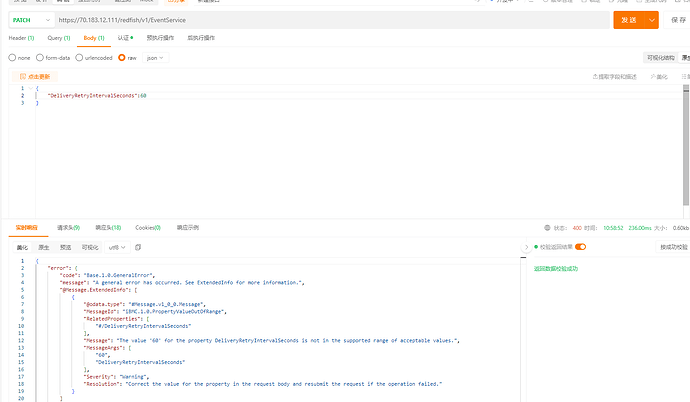Image resolution: width=690 pixels, height=402 pixels.
Task: Click the Base.1.0.GeneralError code line
Action: [108, 275]
